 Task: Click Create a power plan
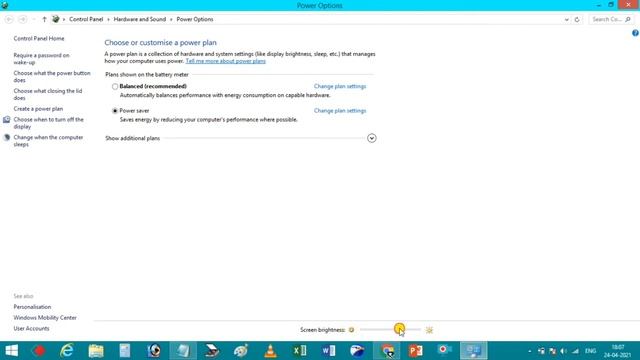(38, 109)
